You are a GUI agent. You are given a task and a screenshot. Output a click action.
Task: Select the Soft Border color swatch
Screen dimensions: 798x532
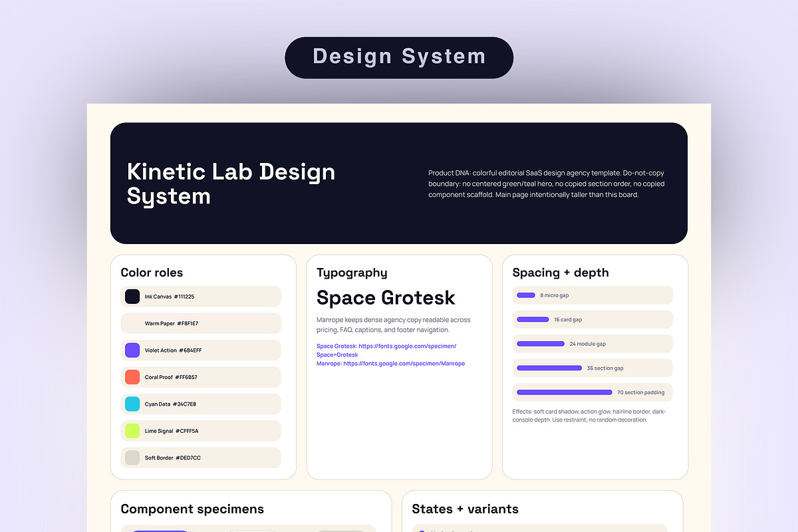[x=132, y=458]
